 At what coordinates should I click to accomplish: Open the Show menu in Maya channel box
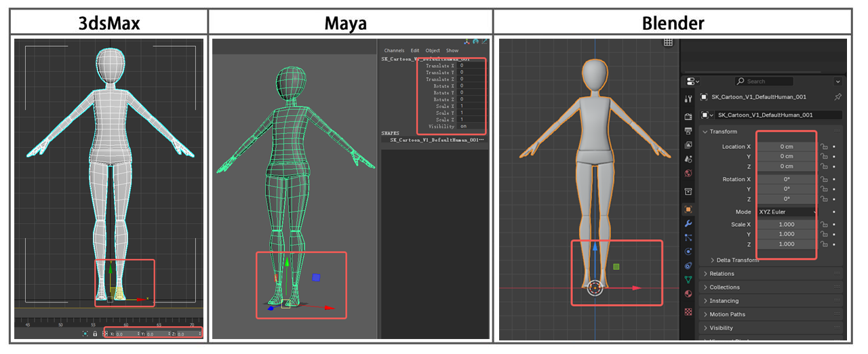tap(452, 51)
